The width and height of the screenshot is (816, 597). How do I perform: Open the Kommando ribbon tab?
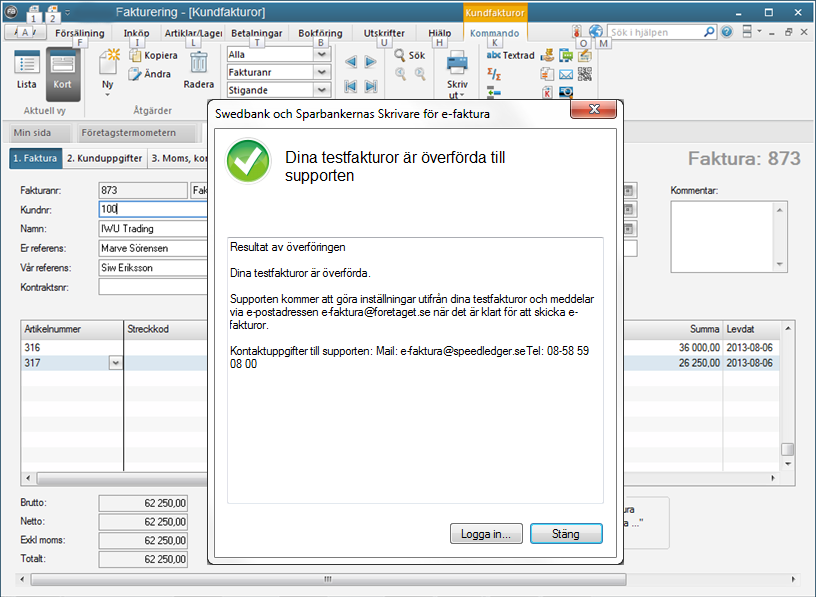(494, 33)
